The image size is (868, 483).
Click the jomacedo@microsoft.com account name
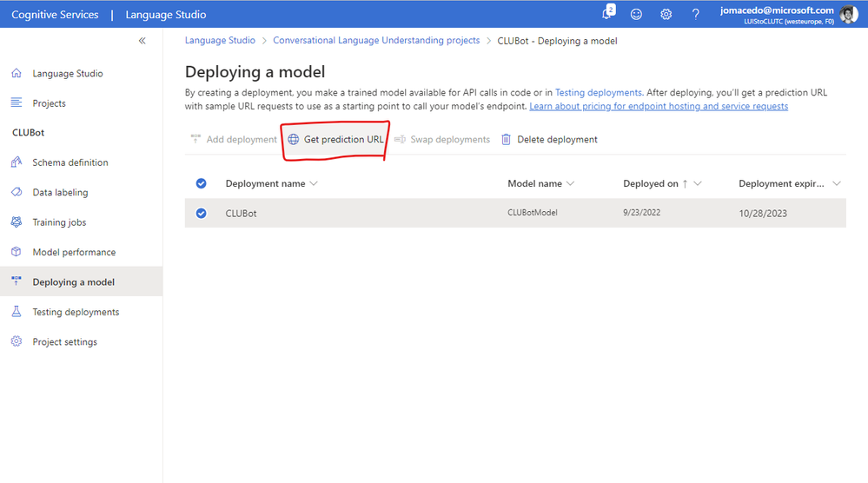coord(777,10)
